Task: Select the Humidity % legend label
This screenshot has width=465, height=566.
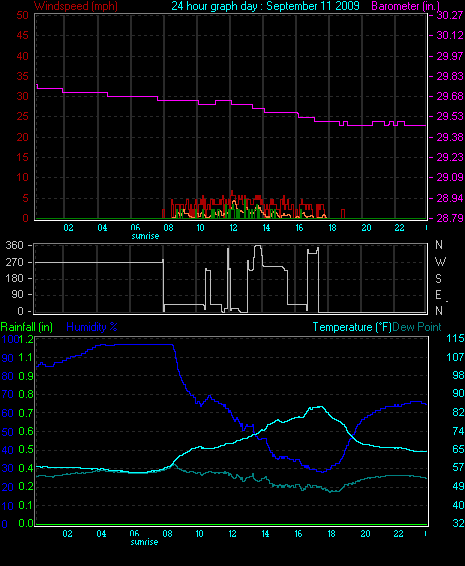Action: (92, 327)
